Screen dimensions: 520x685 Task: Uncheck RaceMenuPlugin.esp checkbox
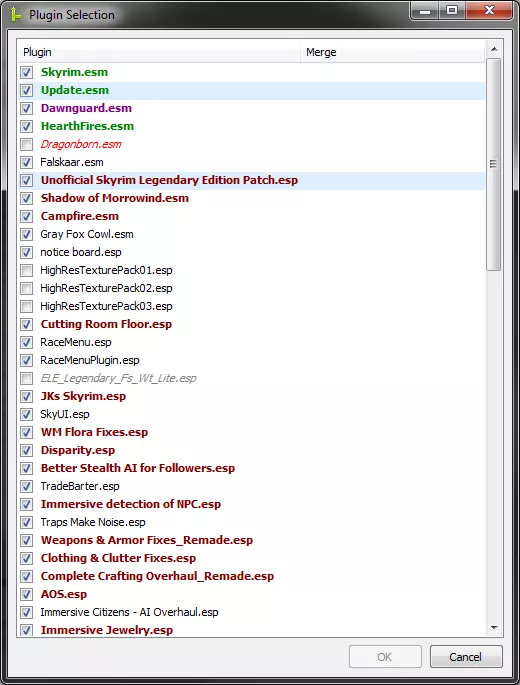point(27,360)
